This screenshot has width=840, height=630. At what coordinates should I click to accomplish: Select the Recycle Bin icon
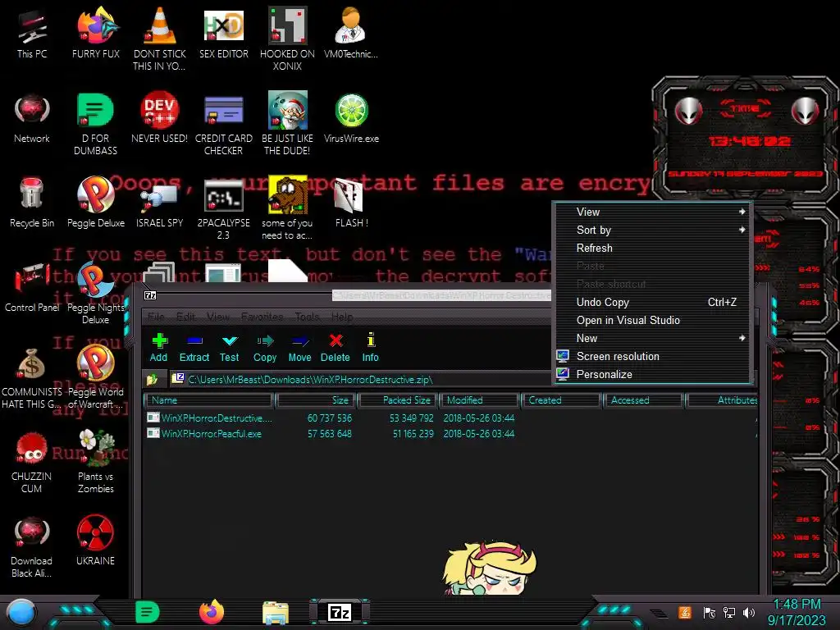(32, 203)
